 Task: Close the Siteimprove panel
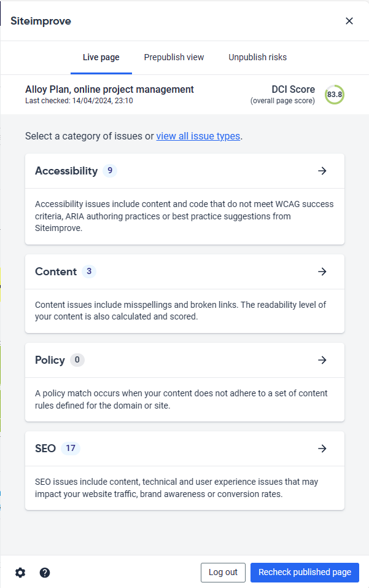pyautogui.click(x=349, y=21)
